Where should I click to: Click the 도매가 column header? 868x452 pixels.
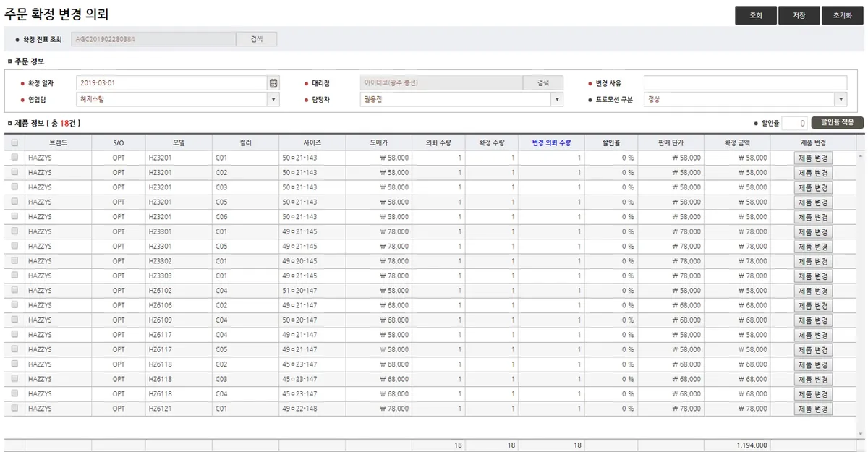coord(379,143)
